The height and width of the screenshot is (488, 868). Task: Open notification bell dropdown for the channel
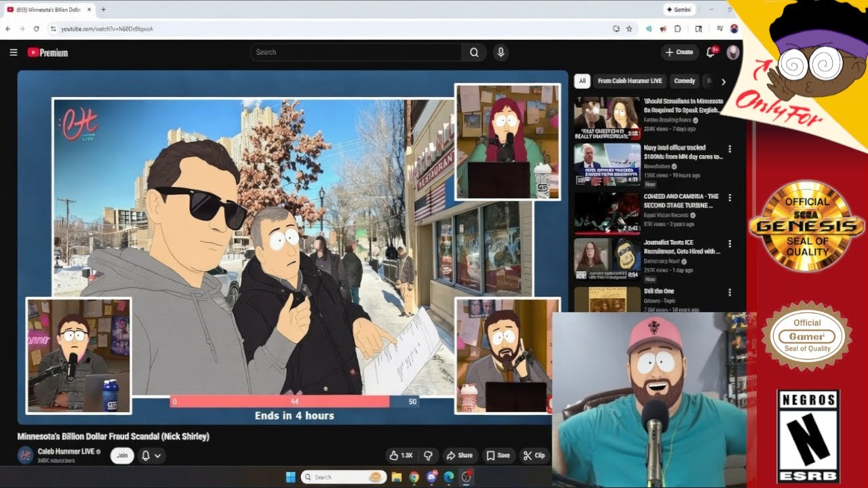pyautogui.click(x=151, y=455)
